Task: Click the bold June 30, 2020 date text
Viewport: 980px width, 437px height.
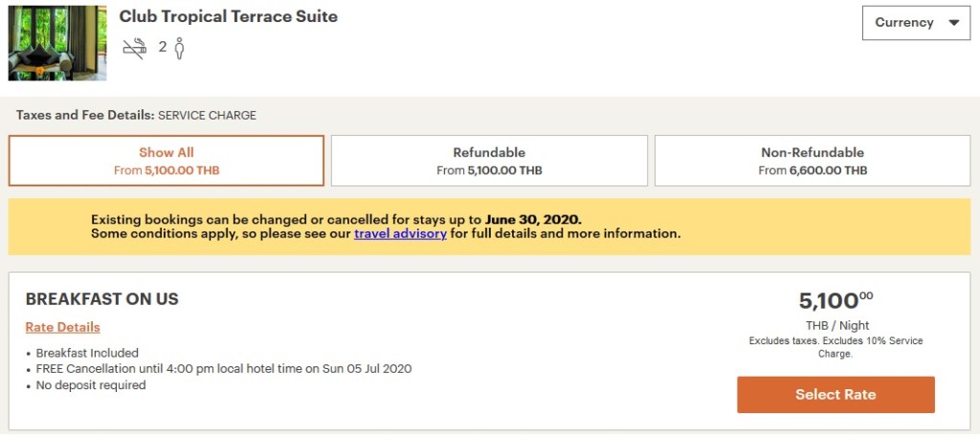Action: tap(533, 219)
